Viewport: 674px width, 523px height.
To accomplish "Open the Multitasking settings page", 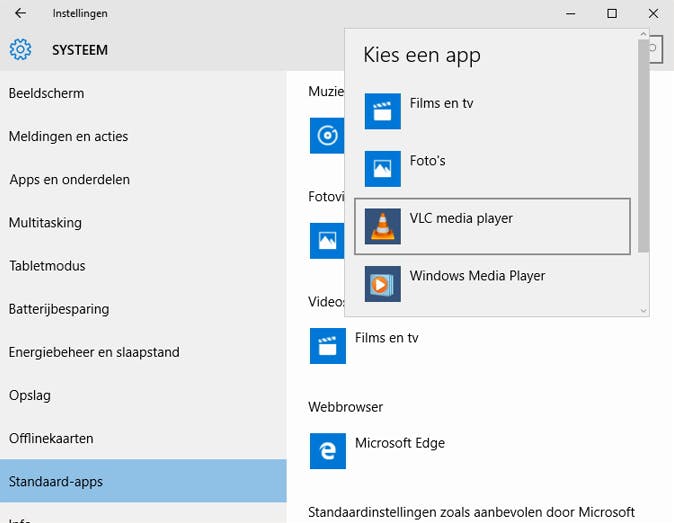I will point(45,223).
